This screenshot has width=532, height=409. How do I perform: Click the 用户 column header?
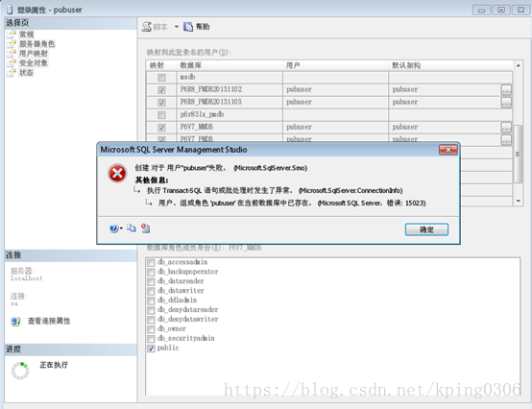(x=335, y=65)
